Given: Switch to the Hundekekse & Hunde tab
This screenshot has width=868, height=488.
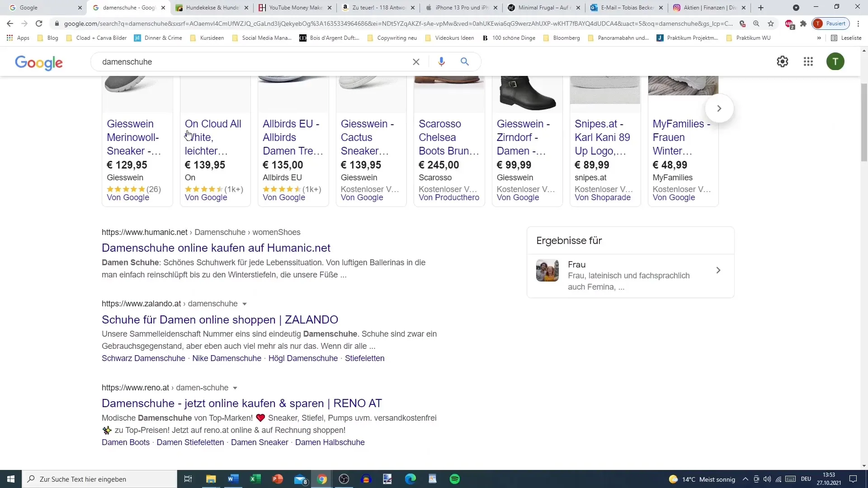Looking at the screenshot, I should (212, 8).
